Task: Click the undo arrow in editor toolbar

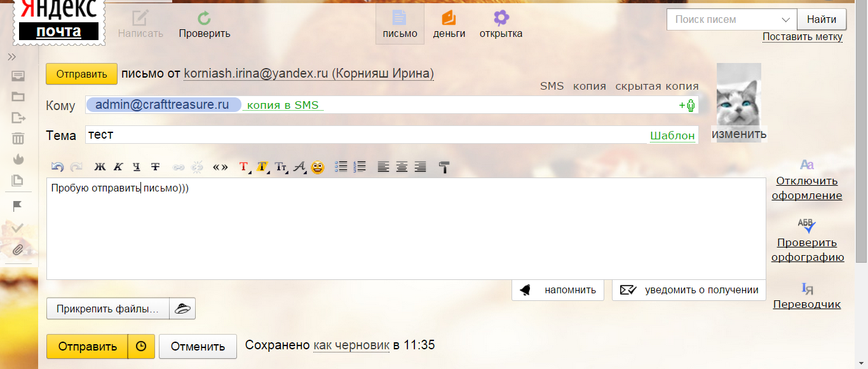Action: click(57, 167)
